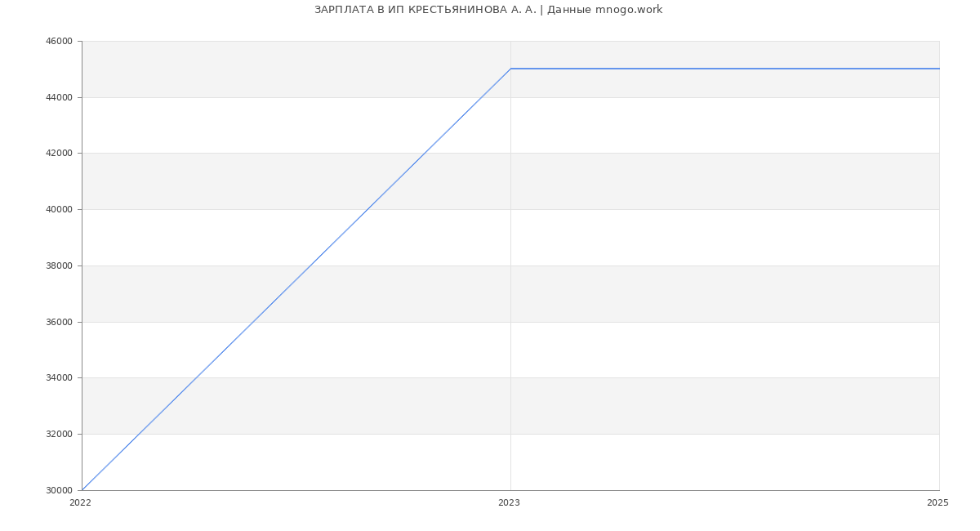Click the 46000 y-axis label
This screenshot has width=980, height=531.
[59, 42]
